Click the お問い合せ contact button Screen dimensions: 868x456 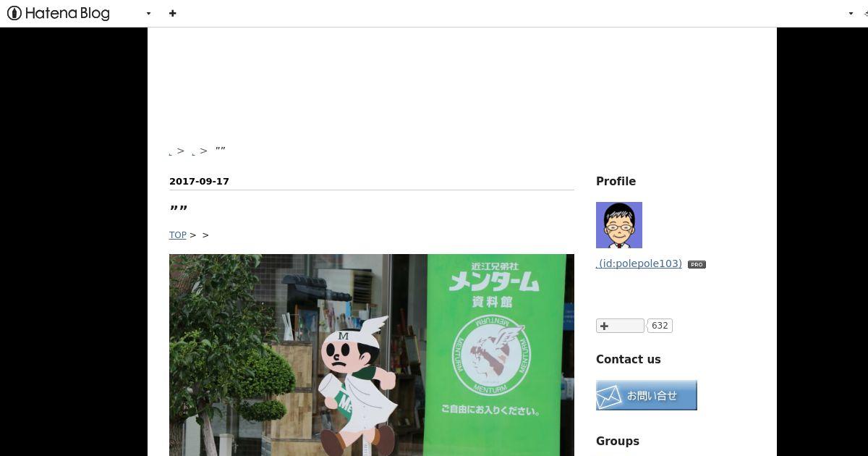647,395
